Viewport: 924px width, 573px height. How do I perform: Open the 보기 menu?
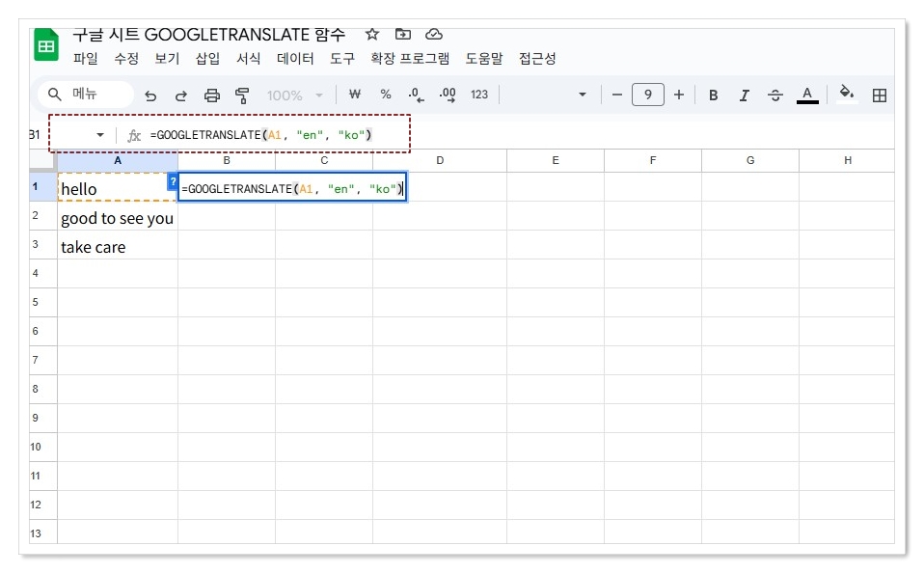(167, 58)
